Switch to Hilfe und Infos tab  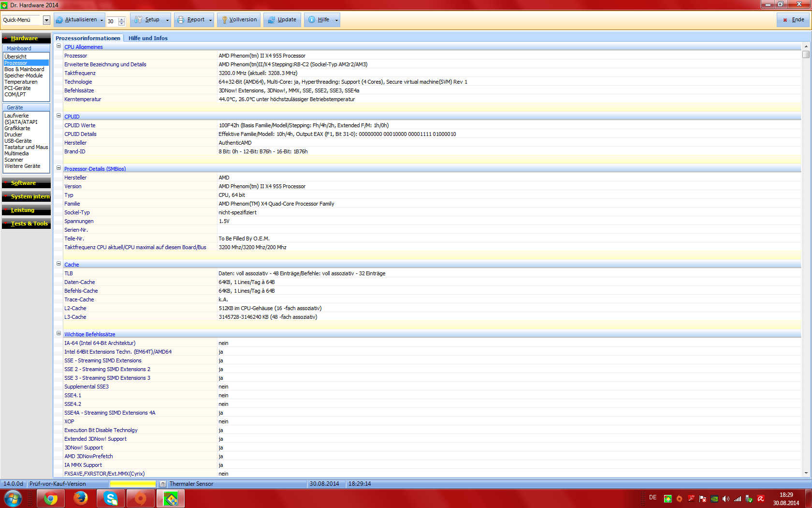[148, 38]
